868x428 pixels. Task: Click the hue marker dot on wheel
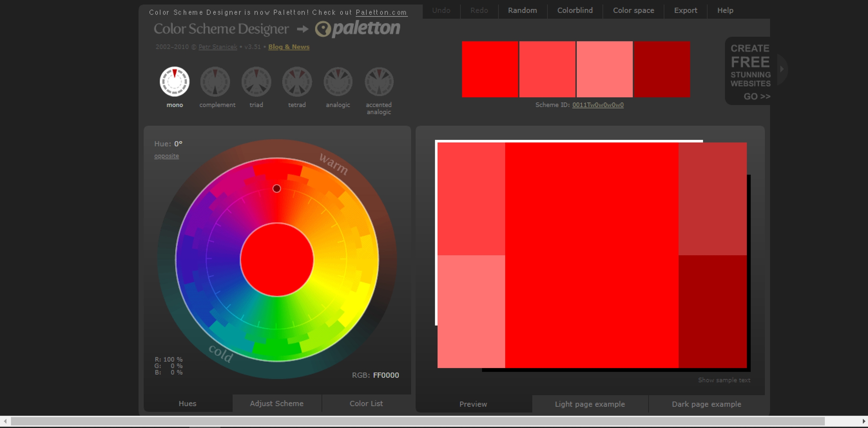point(277,189)
